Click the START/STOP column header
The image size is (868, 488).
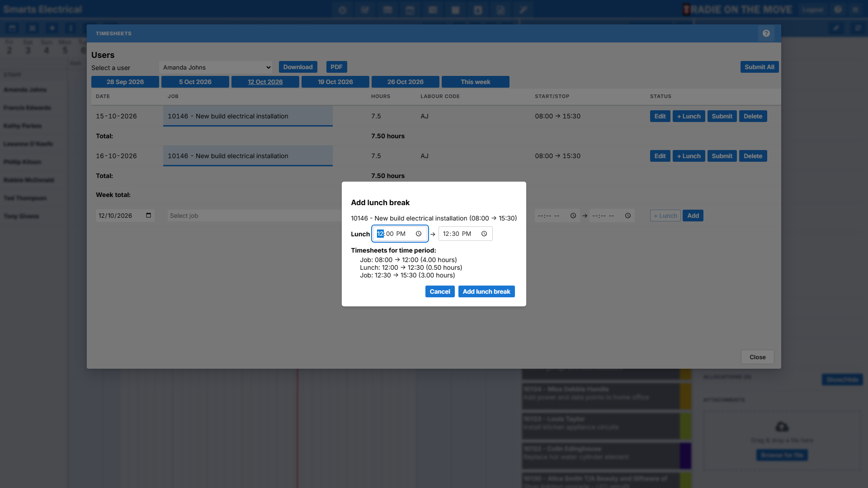coord(552,96)
